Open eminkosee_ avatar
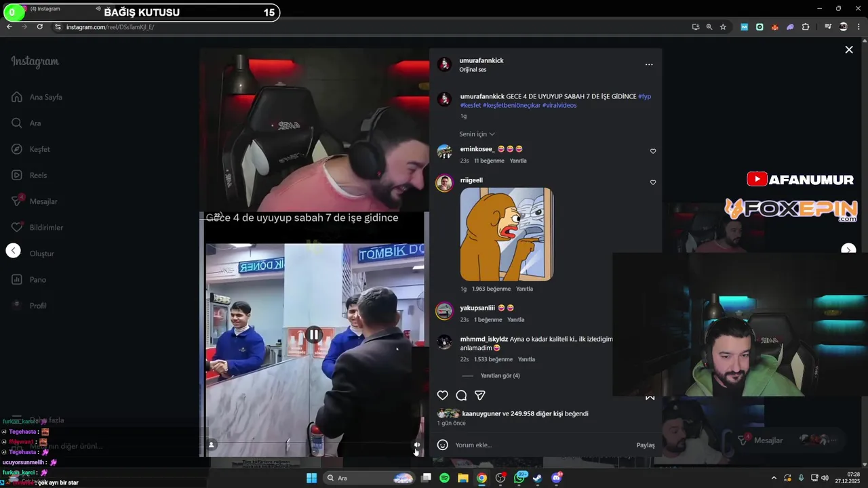The image size is (868, 488). click(444, 152)
